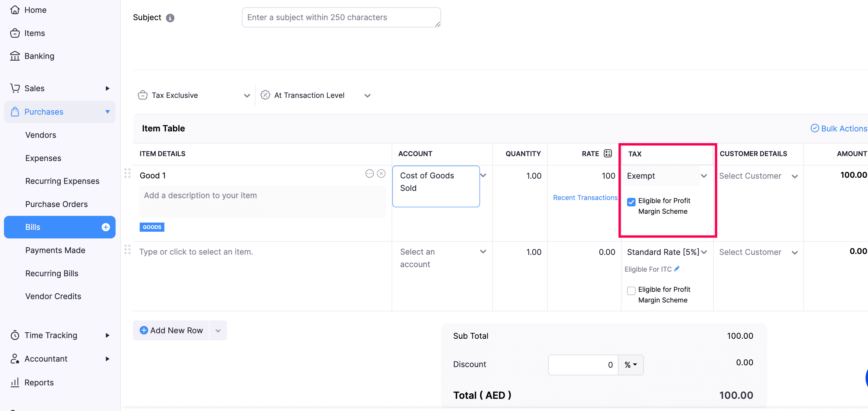This screenshot has width=868, height=411.
Task: Collapse the Purchases menu arrow
Action: [107, 112]
